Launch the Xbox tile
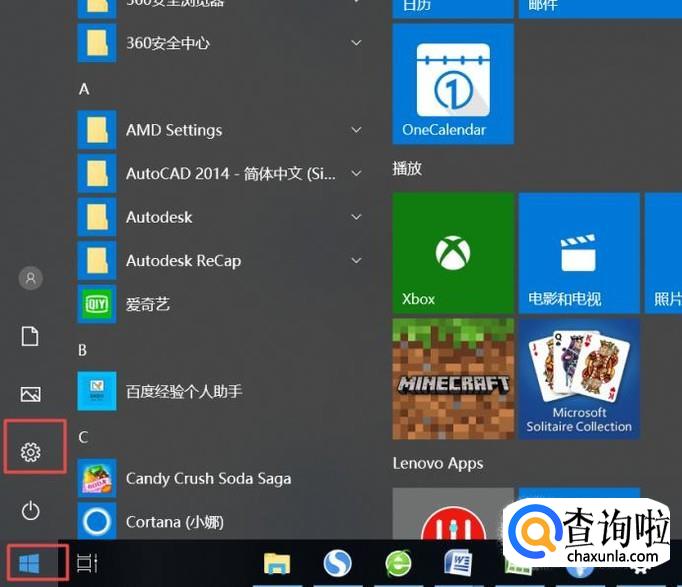682x587 pixels. tap(453, 253)
